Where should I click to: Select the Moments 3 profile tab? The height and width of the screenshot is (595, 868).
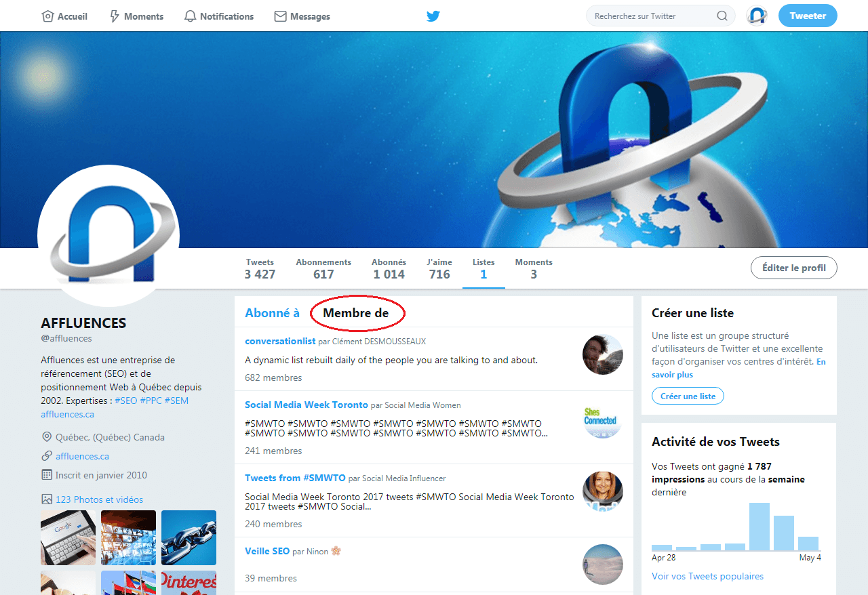pos(534,268)
